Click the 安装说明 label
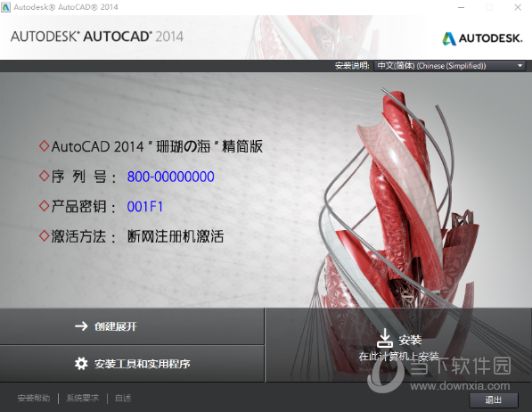This screenshot has width=532, height=412. [352, 66]
